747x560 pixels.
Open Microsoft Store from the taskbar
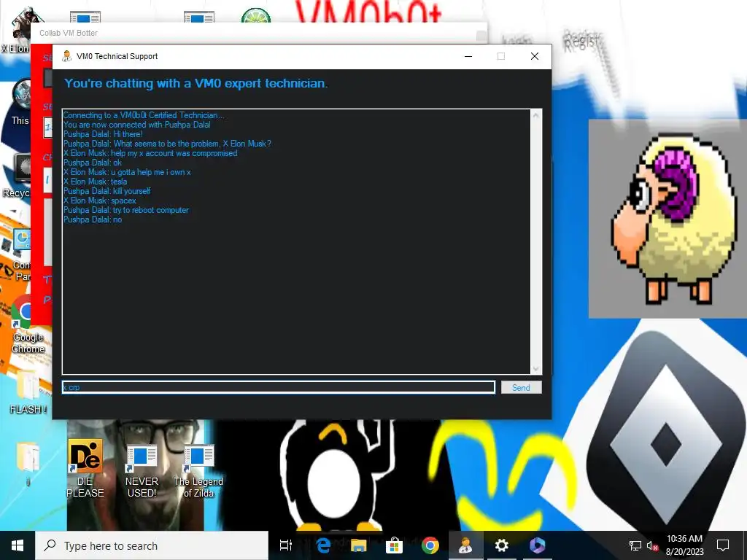(394, 545)
